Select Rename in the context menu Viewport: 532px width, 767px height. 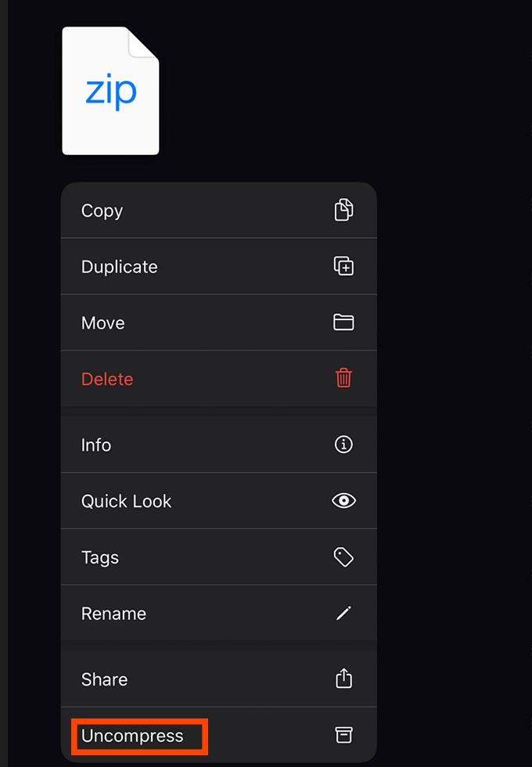pos(113,614)
